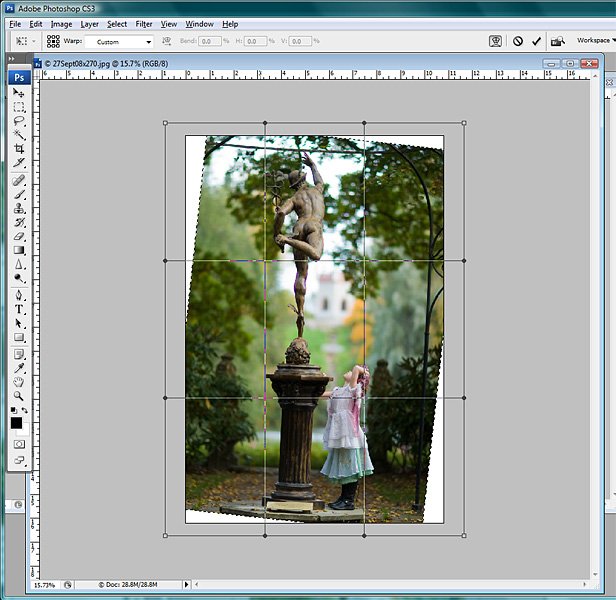616x600 pixels.
Task: Select the Gradient tool
Action: 19,250
